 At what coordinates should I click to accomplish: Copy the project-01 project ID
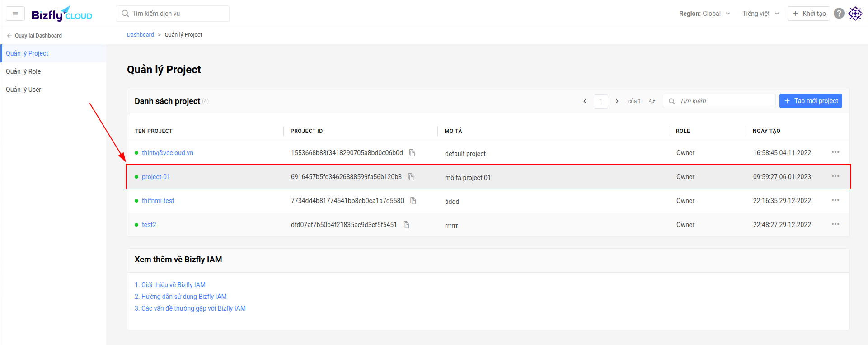point(411,177)
